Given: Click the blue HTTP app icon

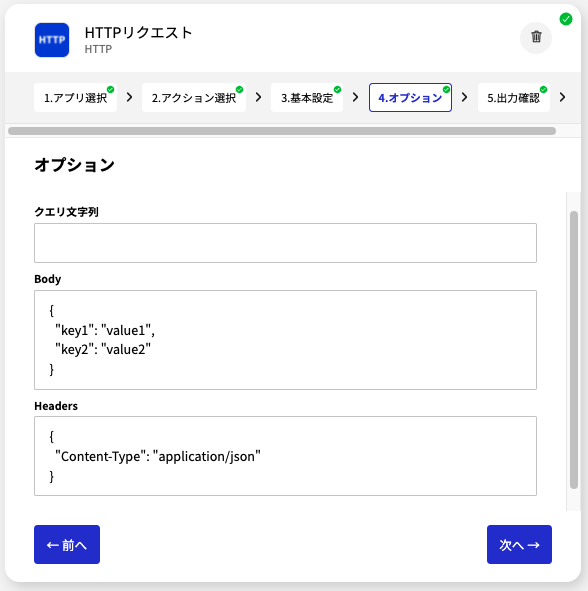Looking at the screenshot, I should [52, 40].
